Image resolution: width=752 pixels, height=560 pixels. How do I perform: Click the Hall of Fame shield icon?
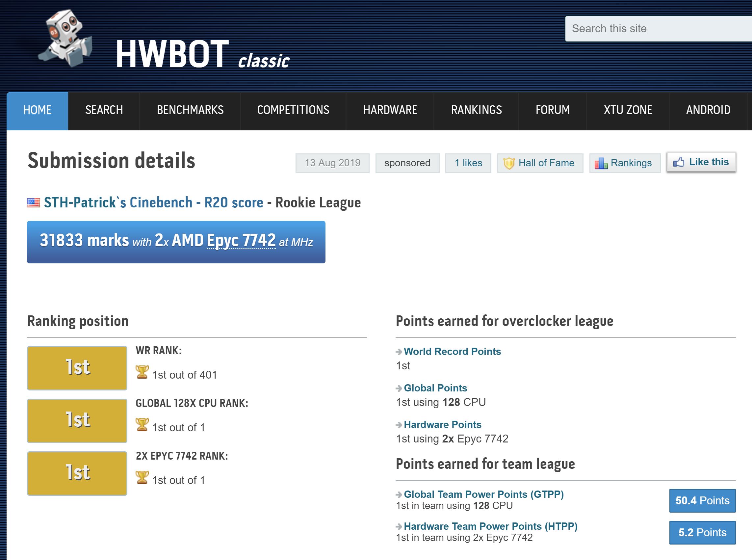509,163
